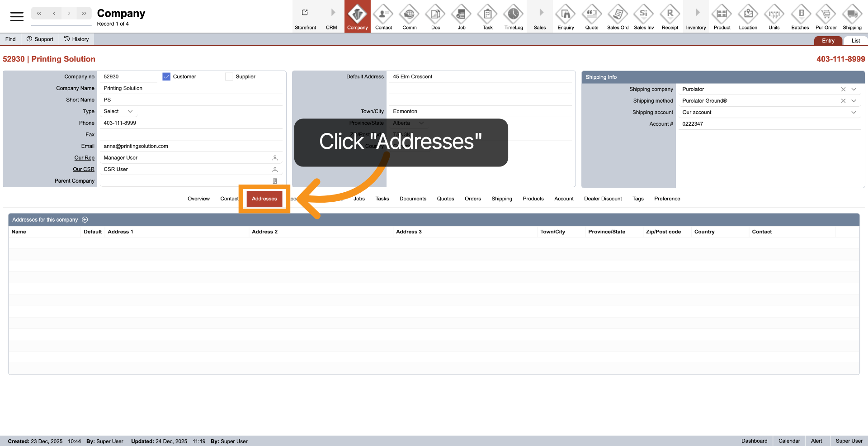Open the Dealer Discount tab
This screenshot has height=446, width=868.
(x=603, y=199)
